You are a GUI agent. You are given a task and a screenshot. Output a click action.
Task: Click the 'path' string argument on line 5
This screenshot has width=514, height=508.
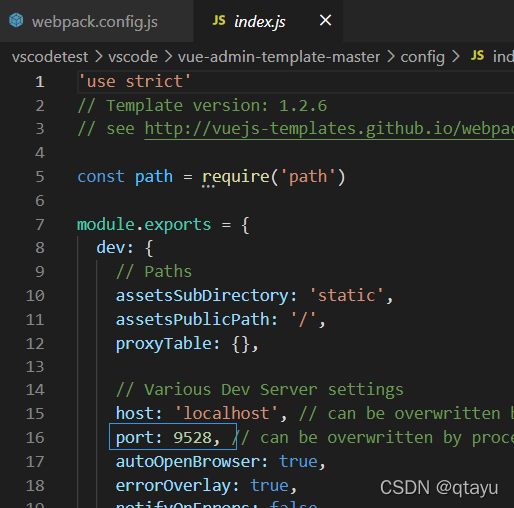(308, 177)
